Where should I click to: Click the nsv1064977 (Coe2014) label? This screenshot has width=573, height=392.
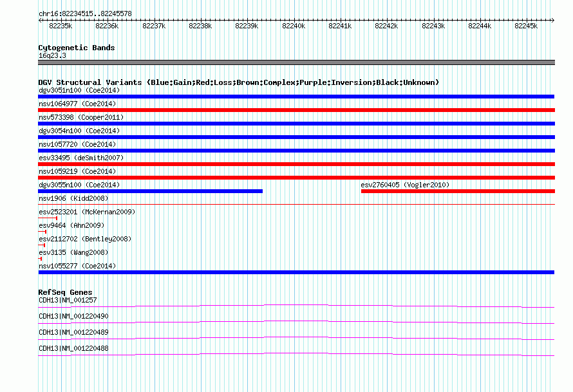pyautogui.click(x=77, y=104)
